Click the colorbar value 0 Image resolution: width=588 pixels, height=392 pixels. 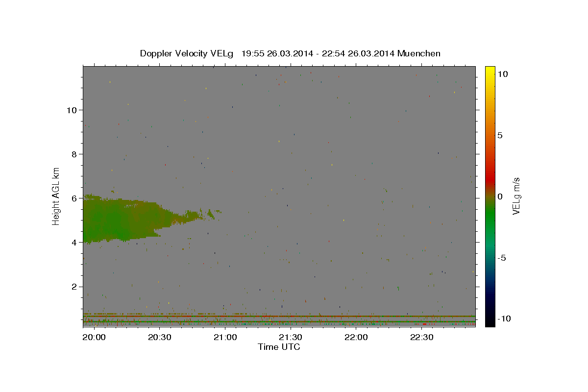500,196
